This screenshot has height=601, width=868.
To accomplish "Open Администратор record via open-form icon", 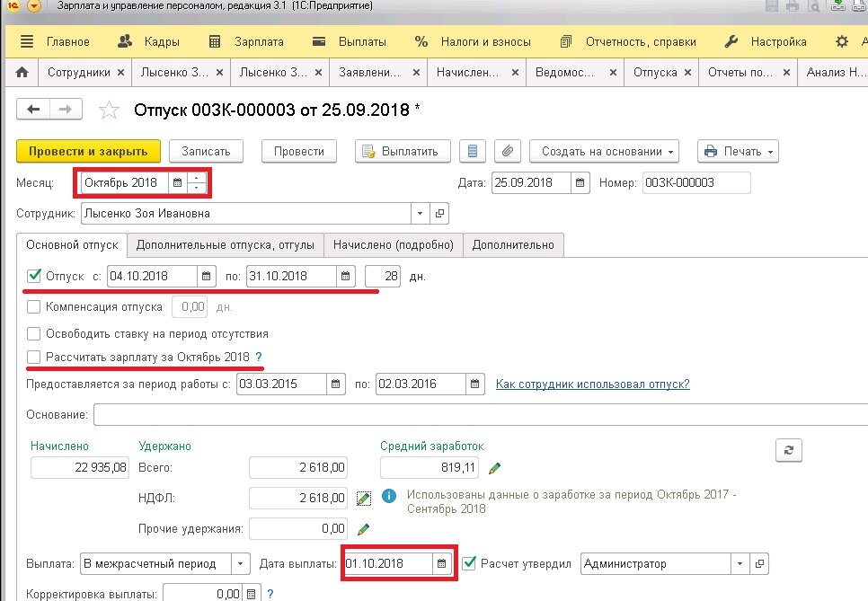I will (x=759, y=564).
